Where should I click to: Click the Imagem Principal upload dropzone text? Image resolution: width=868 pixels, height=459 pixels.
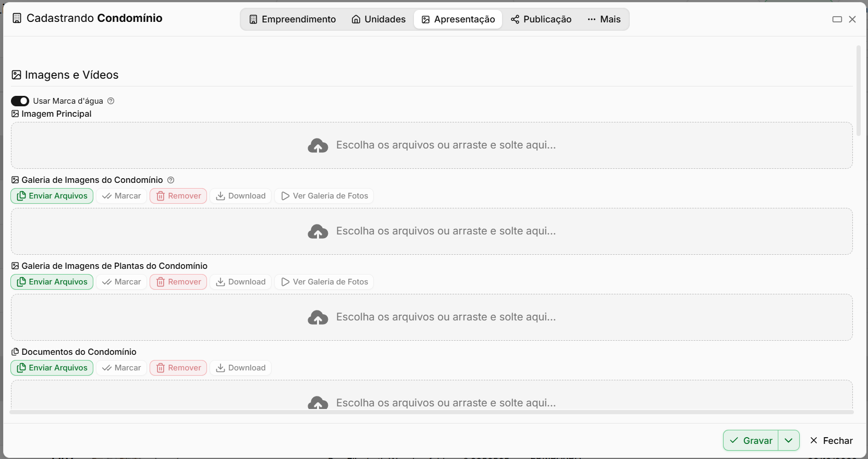click(x=446, y=145)
